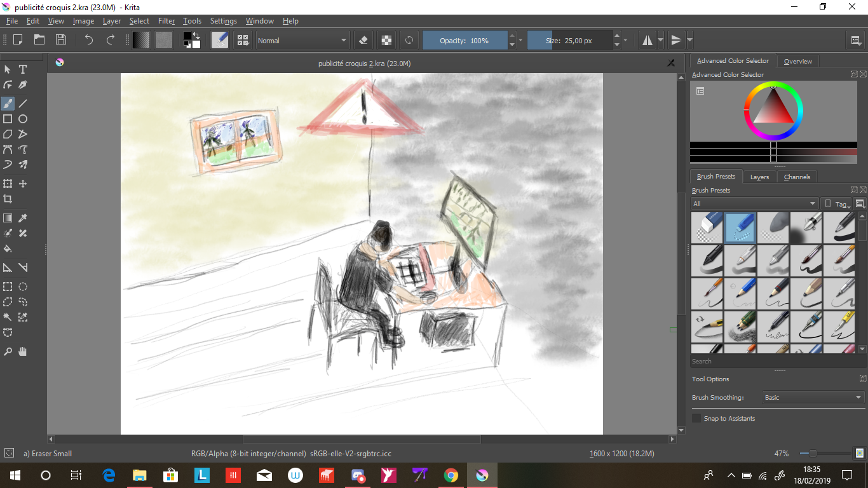Screen dimensions: 868x488
Task: Choose the Ellipse shape tool
Action: point(23,119)
